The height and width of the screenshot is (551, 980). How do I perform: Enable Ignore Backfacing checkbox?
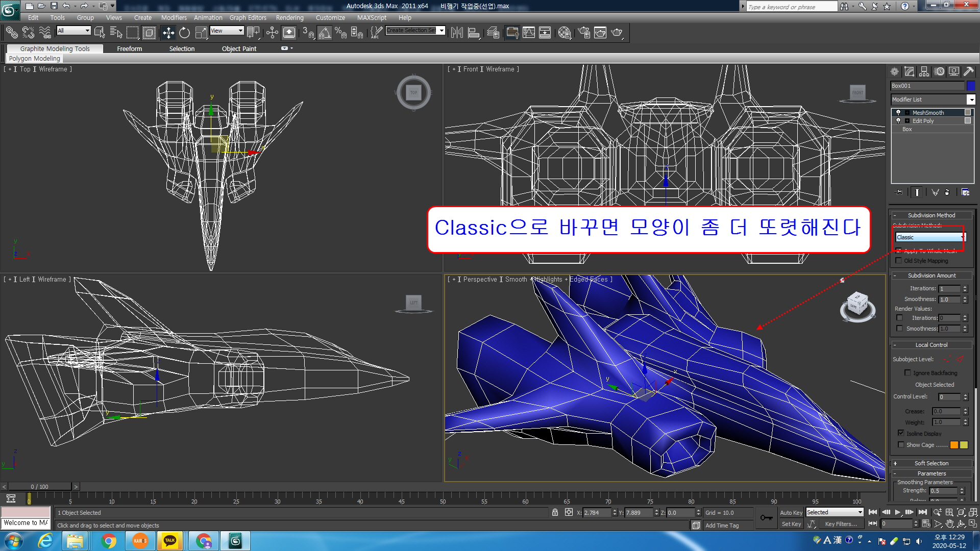coord(908,373)
